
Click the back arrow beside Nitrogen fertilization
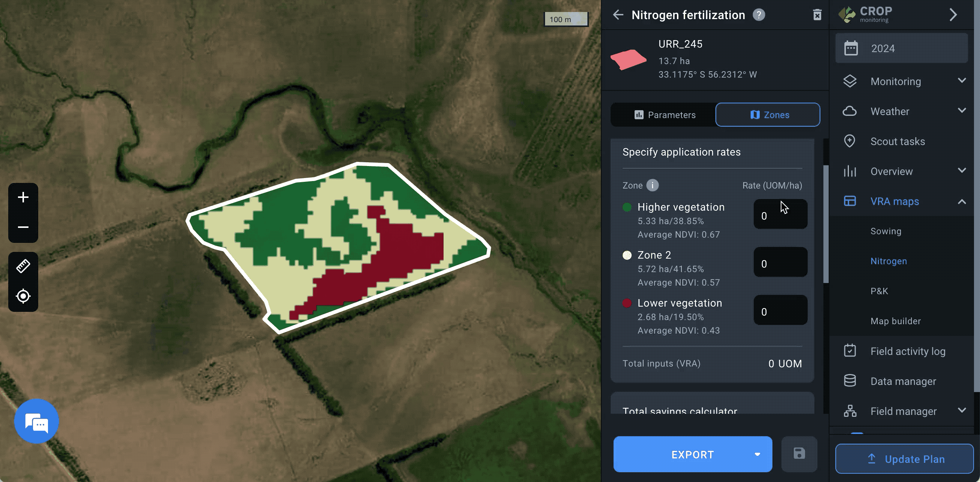click(618, 15)
